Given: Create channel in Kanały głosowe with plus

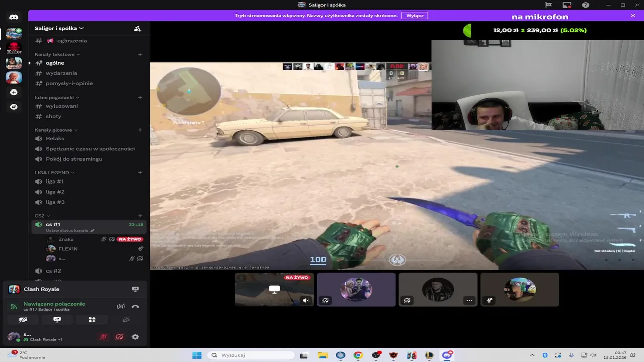Looking at the screenshot, I should (x=140, y=130).
